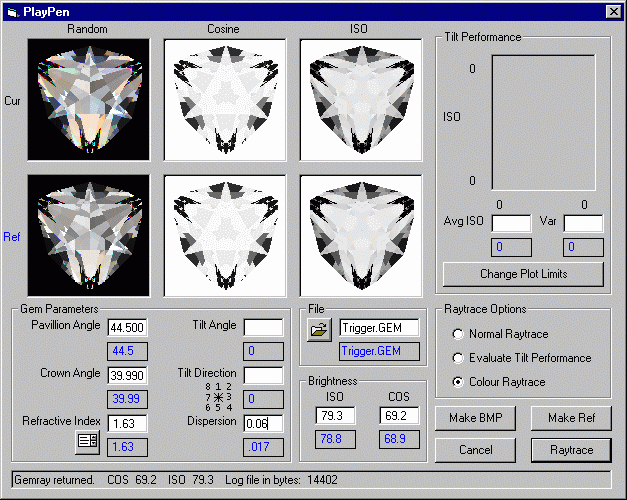Edit the Refractive Index input 1.63
Viewport: 627px width, 500px height.
tap(127, 423)
